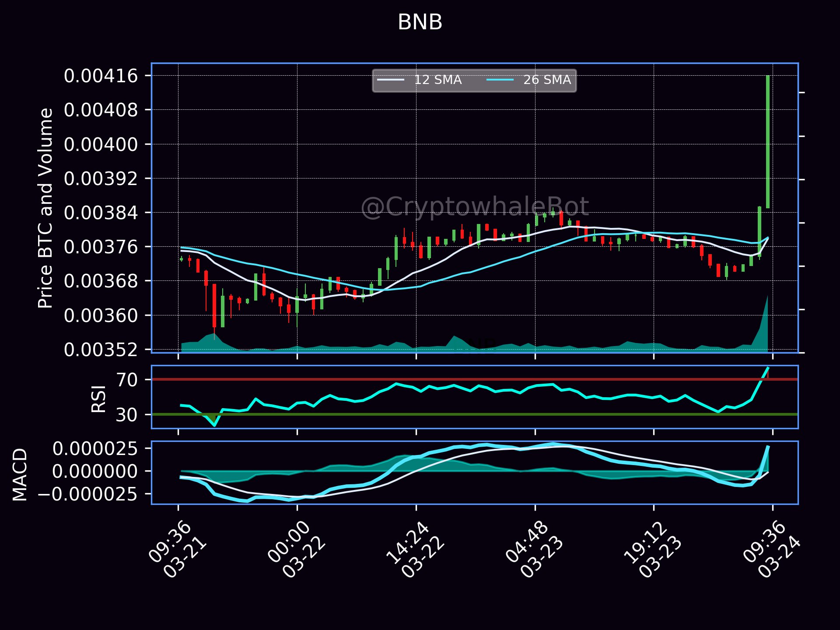840x630 pixels.
Task: Click the 14:24 03-22 time label
Action: coord(415,549)
